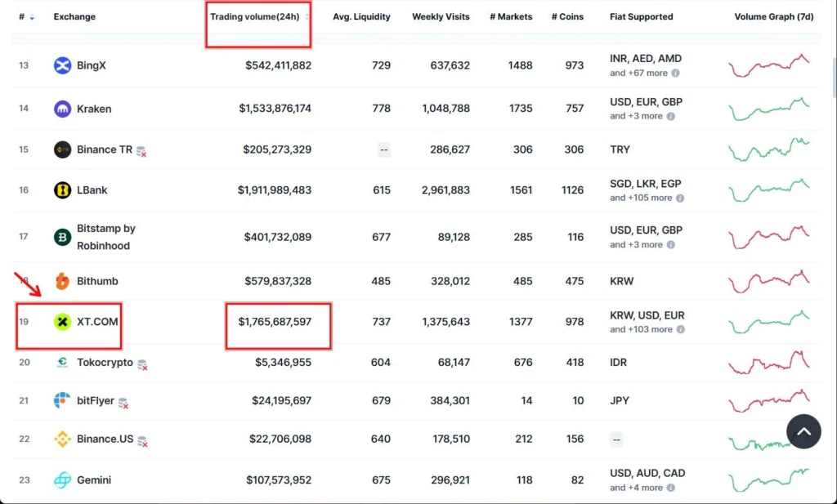Open info icon next to BingX +67 more
837x504 pixels.
(676, 73)
